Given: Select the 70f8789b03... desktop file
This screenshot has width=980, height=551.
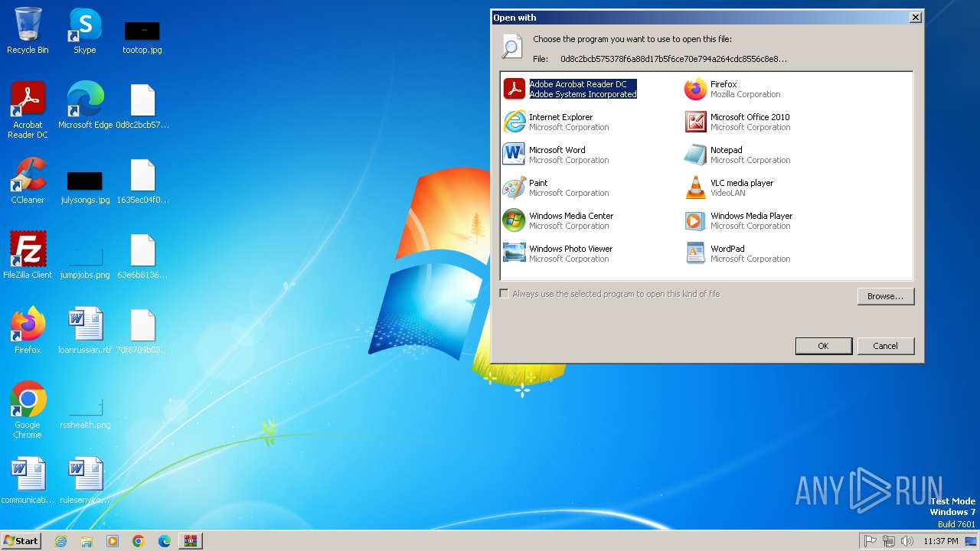Looking at the screenshot, I should tap(142, 331).
